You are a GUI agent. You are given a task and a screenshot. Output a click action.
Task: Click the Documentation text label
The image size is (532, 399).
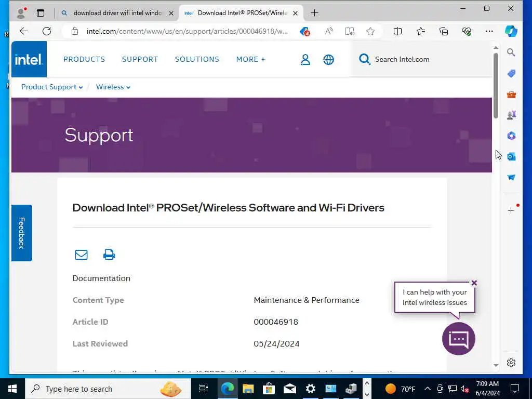pyautogui.click(x=101, y=278)
